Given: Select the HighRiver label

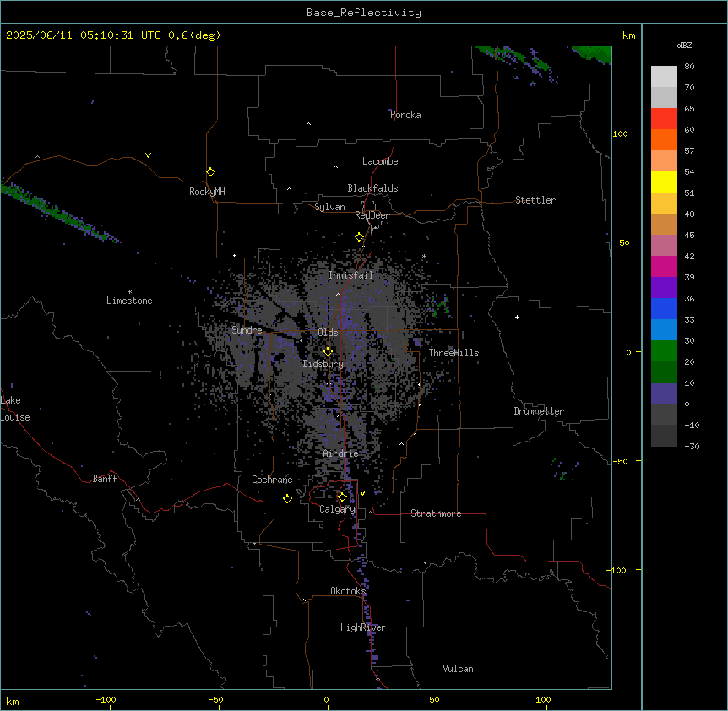Looking at the screenshot, I should [363, 627].
